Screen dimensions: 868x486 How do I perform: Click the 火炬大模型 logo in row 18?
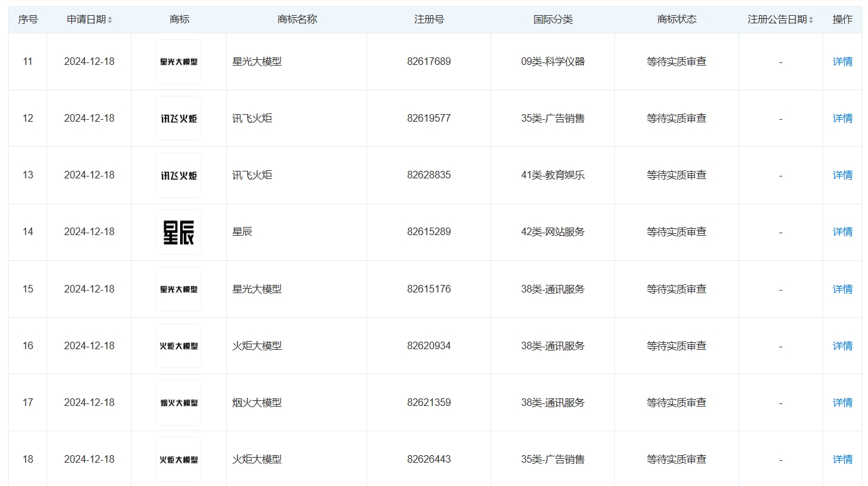click(178, 459)
